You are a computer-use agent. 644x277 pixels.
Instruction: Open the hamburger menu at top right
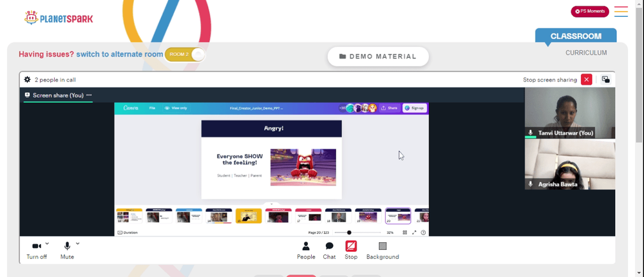(621, 11)
